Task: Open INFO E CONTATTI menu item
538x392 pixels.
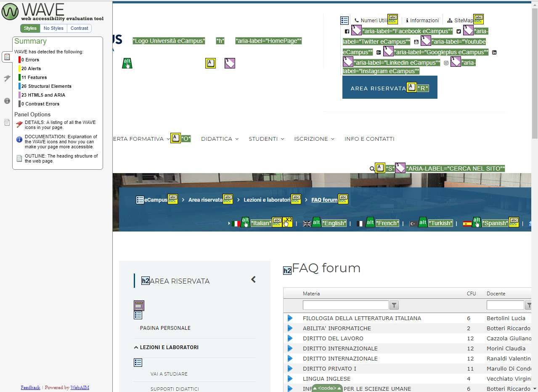Action: coord(369,139)
